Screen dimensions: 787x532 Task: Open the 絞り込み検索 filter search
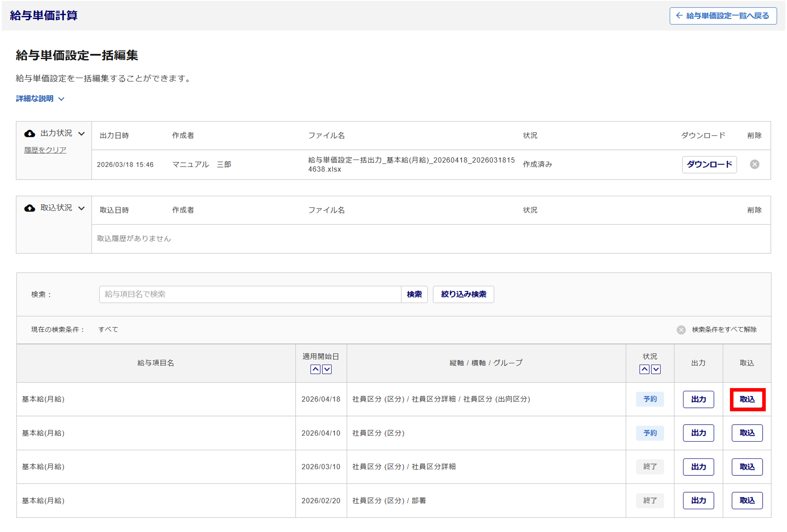tap(463, 294)
